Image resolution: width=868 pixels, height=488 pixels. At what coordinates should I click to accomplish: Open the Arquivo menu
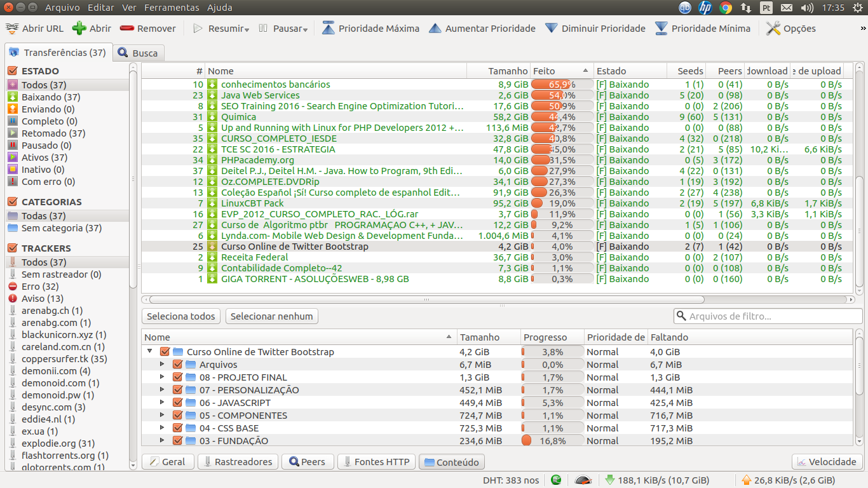pyautogui.click(x=62, y=8)
